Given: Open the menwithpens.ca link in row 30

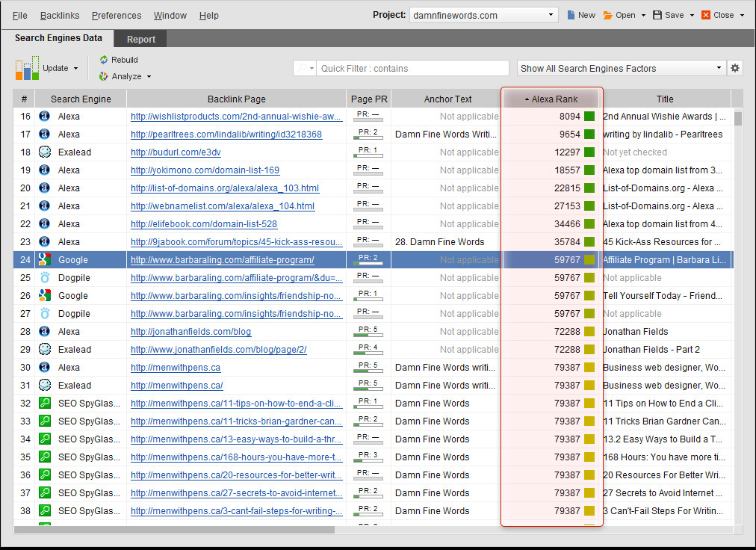Looking at the screenshot, I should click(x=176, y=367).
